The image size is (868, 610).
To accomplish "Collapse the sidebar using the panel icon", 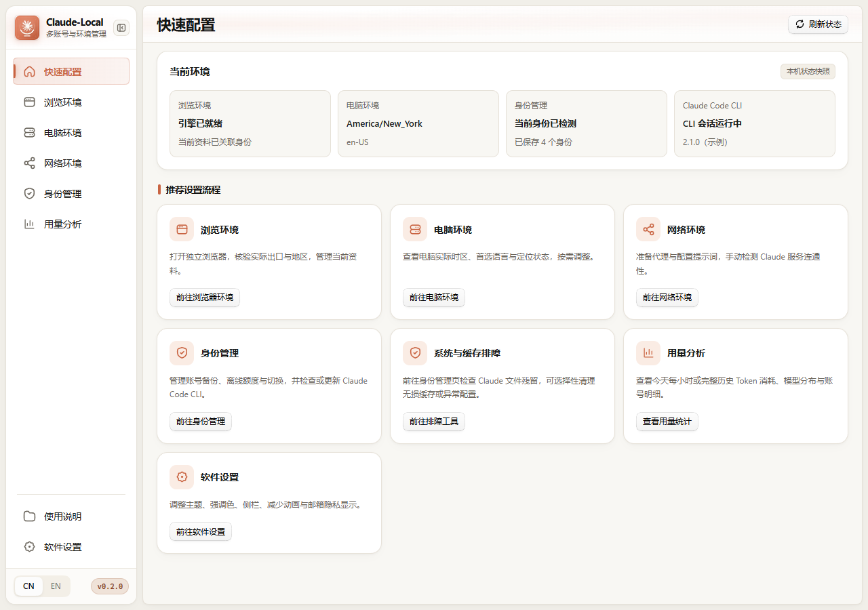I will pyautogui.click(x=121, y=28).
